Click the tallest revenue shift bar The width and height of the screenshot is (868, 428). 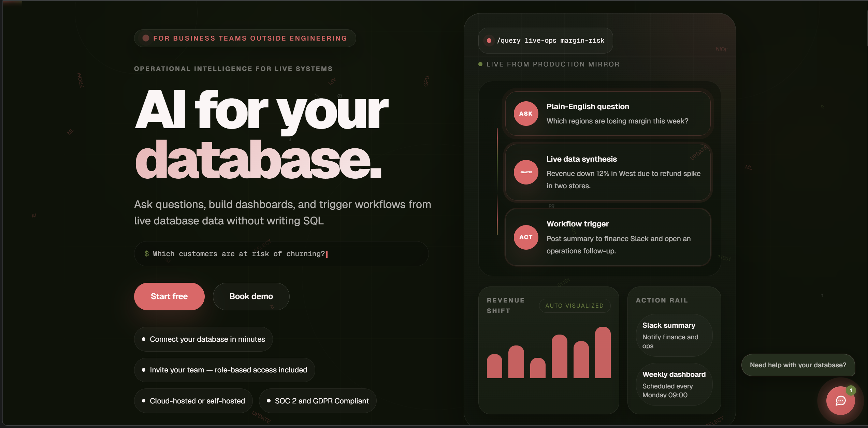pos(603,353)
